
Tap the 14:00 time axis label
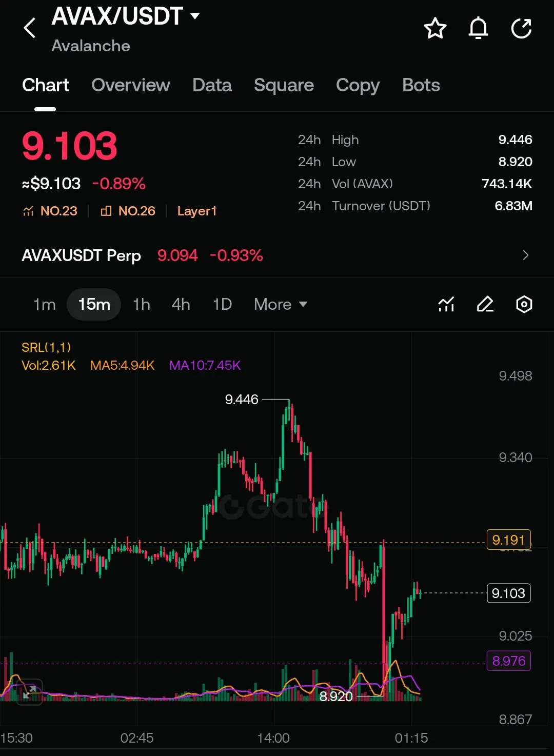pos(273,738)
